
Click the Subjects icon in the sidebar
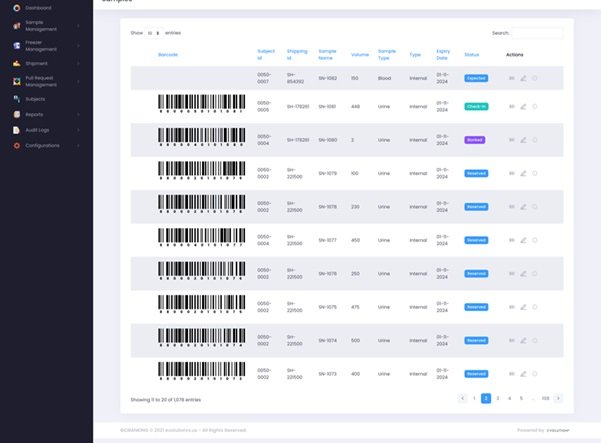pyautogui.click(x=16, y=99)
